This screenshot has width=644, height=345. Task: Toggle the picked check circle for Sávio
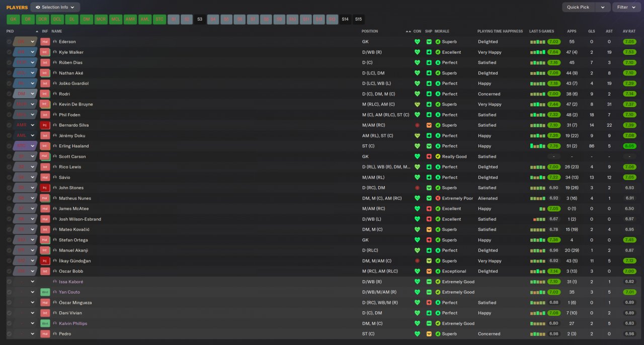click(9, 178)
